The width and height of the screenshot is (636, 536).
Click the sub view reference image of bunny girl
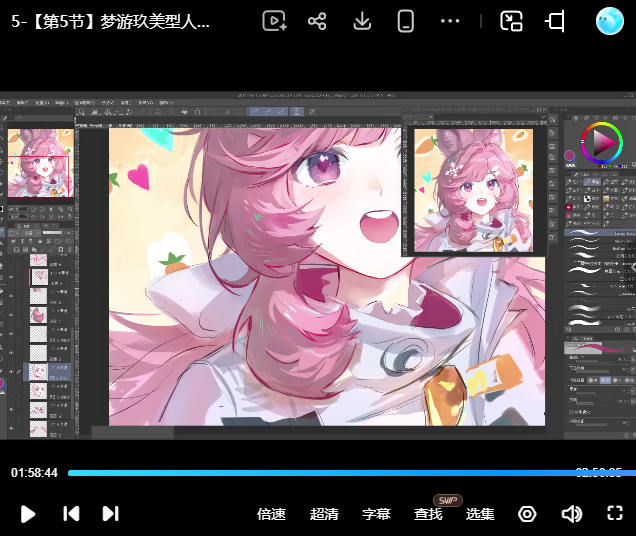[x=473, y=190]
